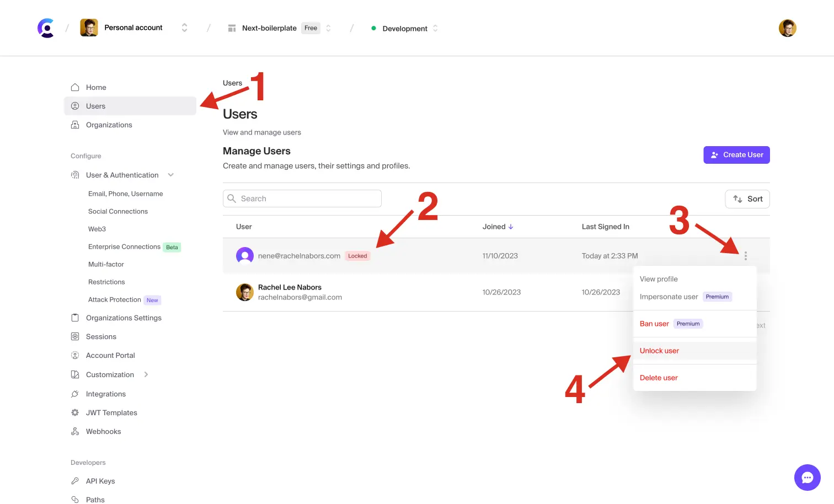The height and width of the screenshot is (504, 834).
Task: Open the Integrations page
Action: coord(105,394)
